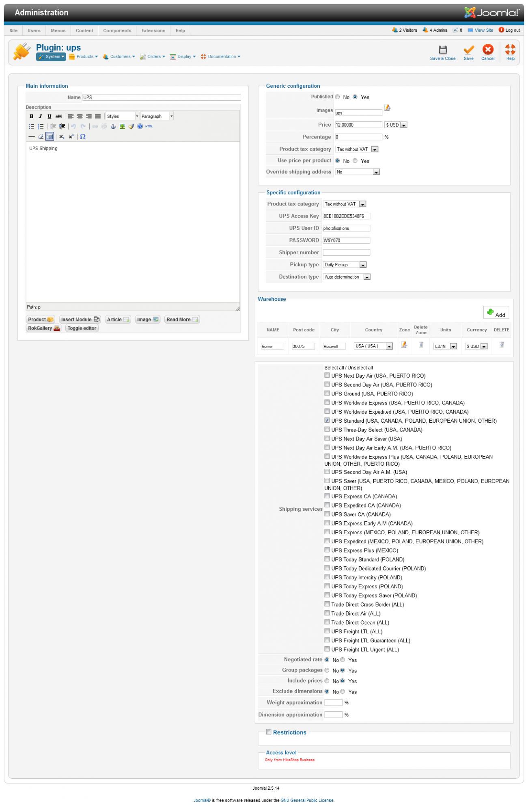Add a new warehouse row
The image size is (528, 812).
point(496,313)
